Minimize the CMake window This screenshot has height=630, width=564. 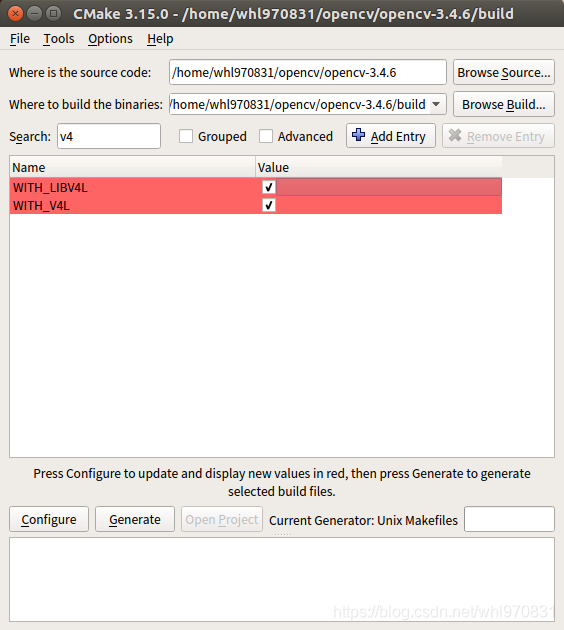(35, 14)
